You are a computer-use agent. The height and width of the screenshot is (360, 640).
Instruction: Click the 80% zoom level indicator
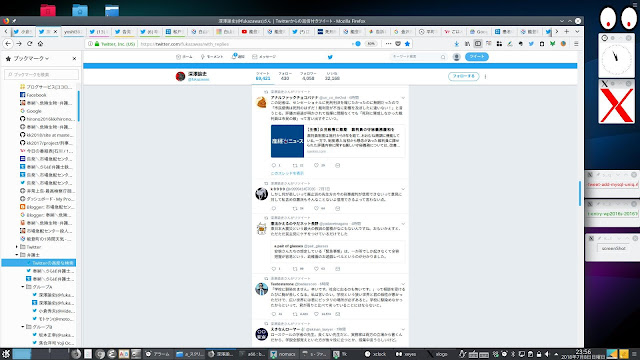[371, 44]
